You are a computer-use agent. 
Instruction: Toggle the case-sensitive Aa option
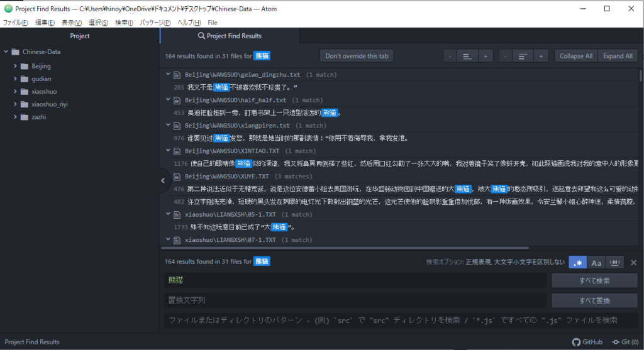[x=596, y=263]
